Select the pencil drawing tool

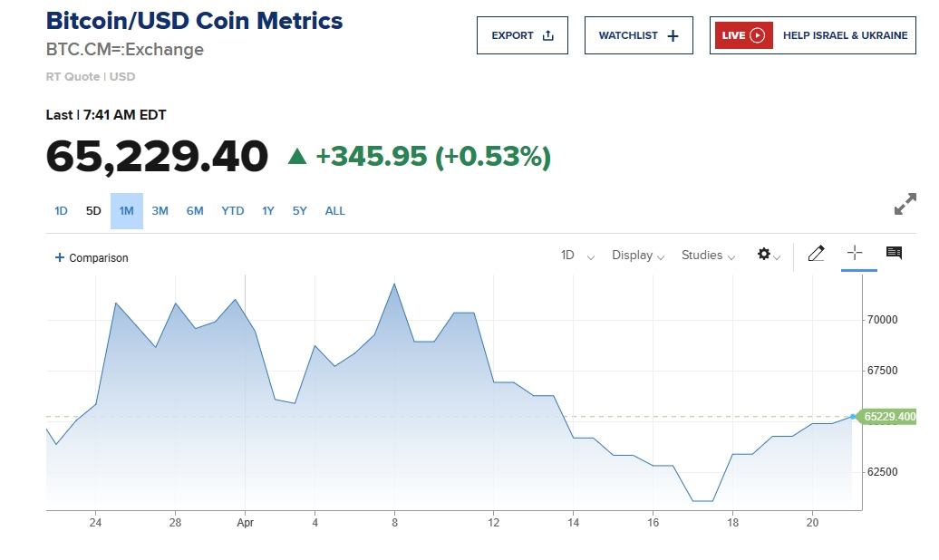click(816, 254)
